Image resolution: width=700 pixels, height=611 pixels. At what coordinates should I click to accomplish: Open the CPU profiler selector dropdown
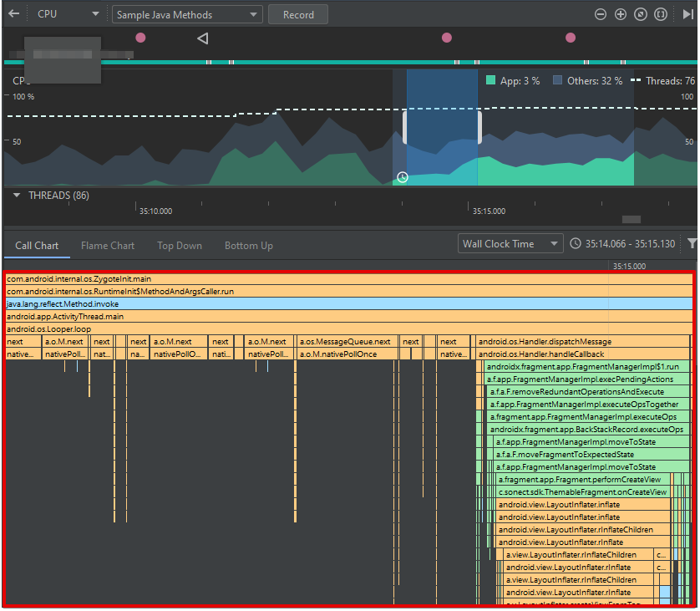coord(68,14)
